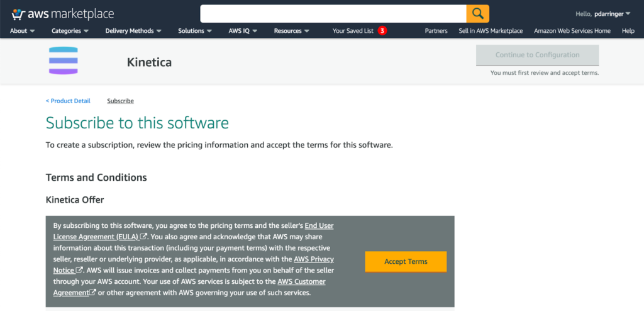Viewport: 644px width, 311px height.
Task: Open Amazon Web Services Home
Action: 572,31
